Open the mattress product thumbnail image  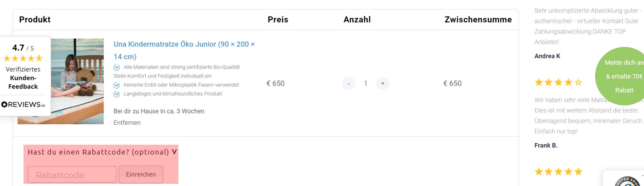point(60,81)
